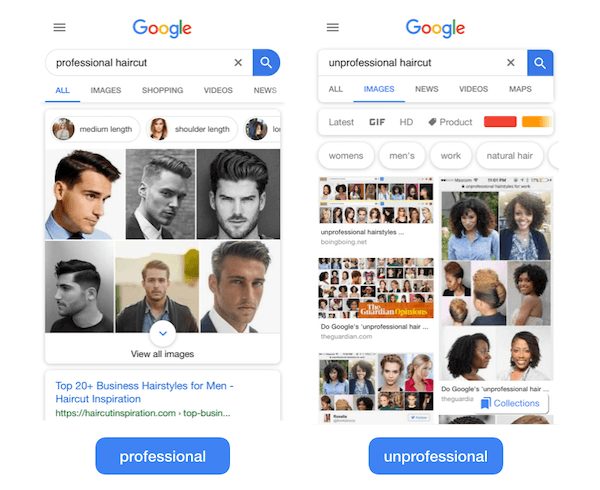Image resolution: width=600 pixels, height=490 pixels.
Task: Click the search magnifier for unprofessional haircut
Action: (540, 63)
